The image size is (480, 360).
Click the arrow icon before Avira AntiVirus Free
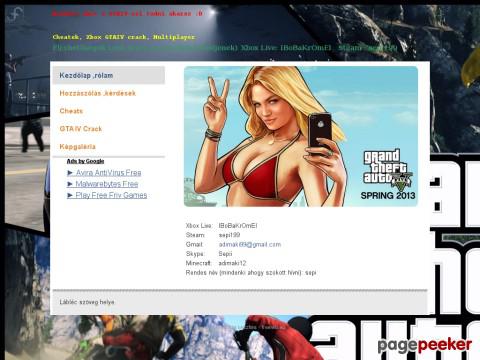click(70, 173)
